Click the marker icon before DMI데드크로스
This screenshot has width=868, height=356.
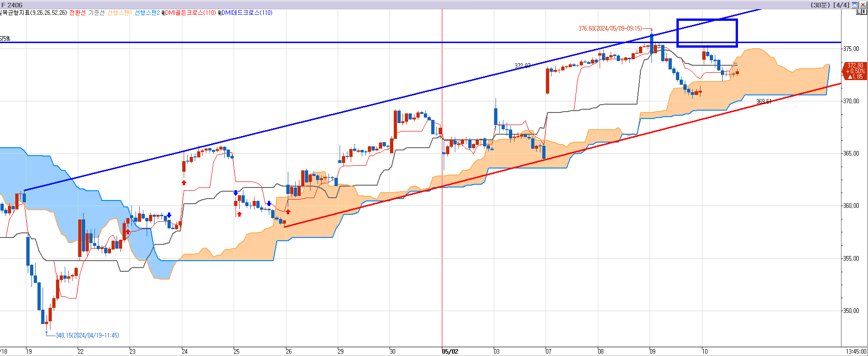(220, 13)
